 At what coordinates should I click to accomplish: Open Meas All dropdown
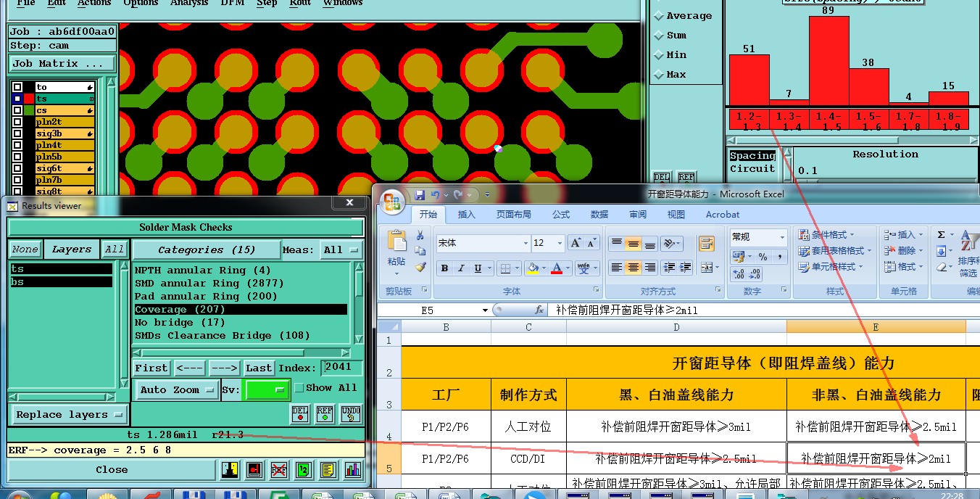coord(342,249)
